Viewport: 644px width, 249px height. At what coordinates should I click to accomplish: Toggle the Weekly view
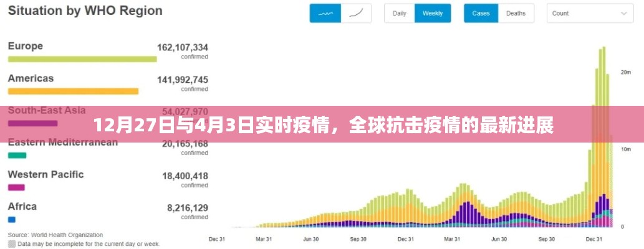[x=433, y=13]
